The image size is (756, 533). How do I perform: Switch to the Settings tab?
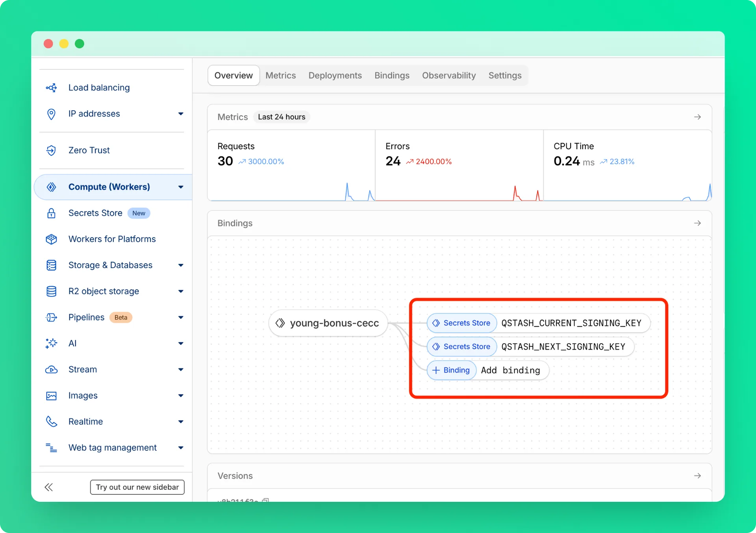tap(505, 76)
